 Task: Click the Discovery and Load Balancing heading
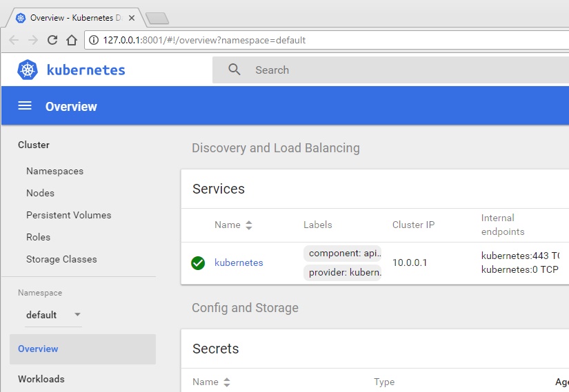[276, 148]
